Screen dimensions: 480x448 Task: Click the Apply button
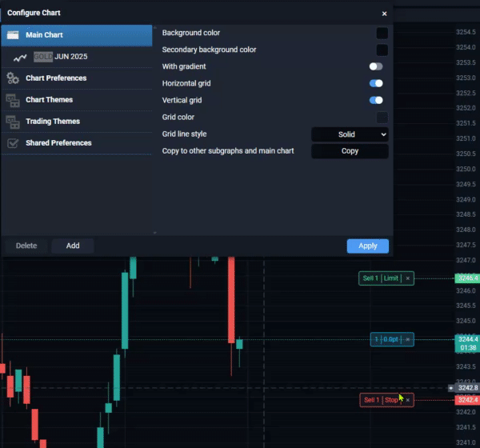[368, 246]
